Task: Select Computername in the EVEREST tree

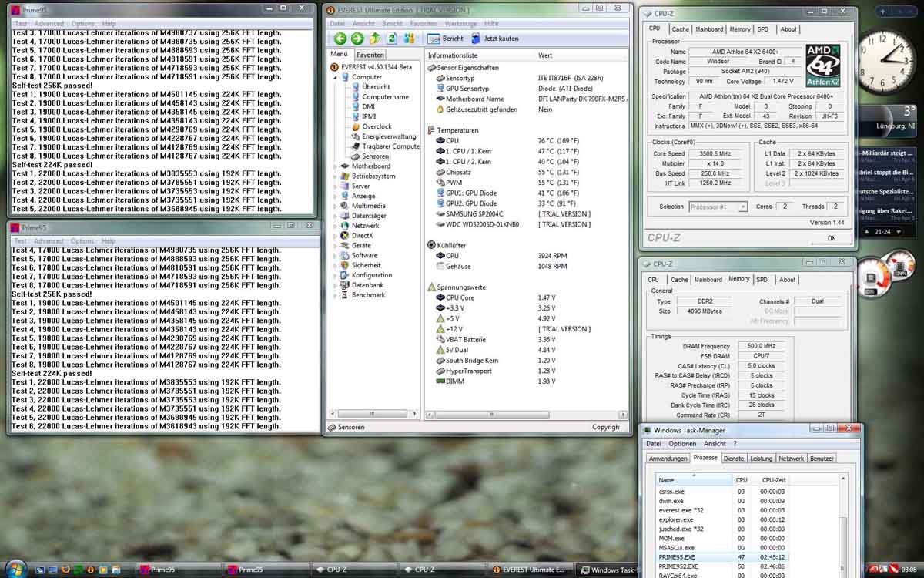Action: [385, 97]
